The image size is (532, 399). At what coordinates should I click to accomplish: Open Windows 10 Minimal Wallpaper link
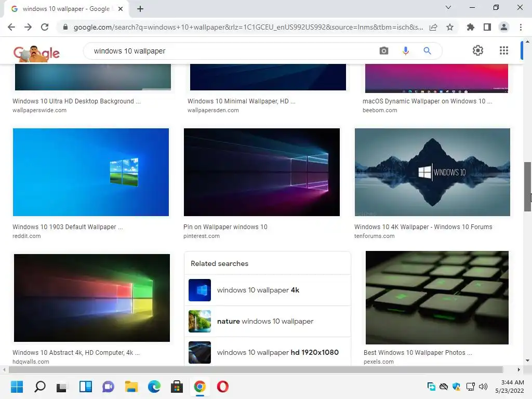click(x=241, y=101)
